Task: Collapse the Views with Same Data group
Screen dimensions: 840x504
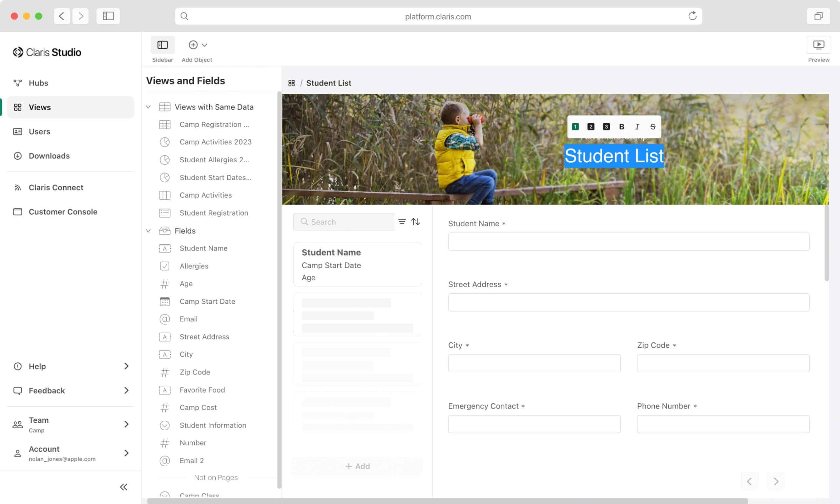Action: pyautogui.click(x=149, y=107)
